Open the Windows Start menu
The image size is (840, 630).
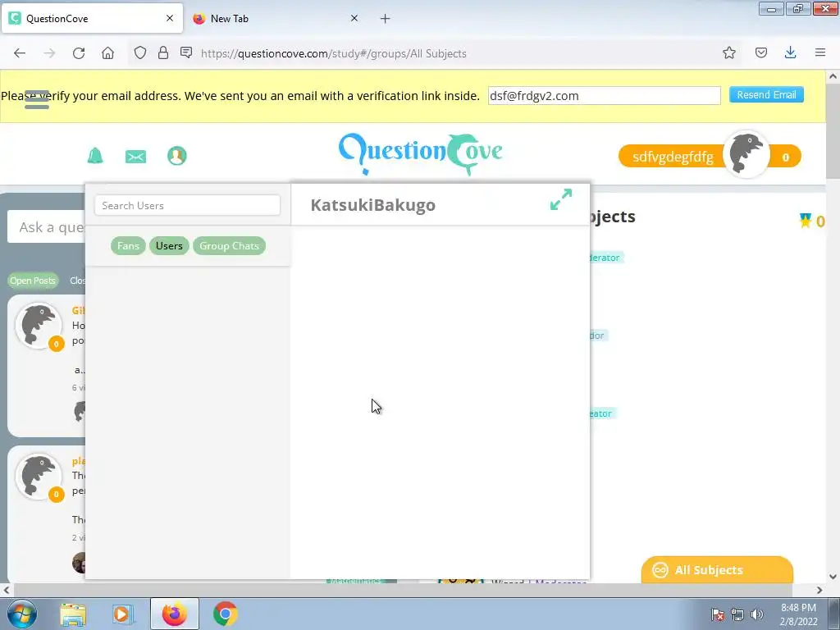coord(21,614)
